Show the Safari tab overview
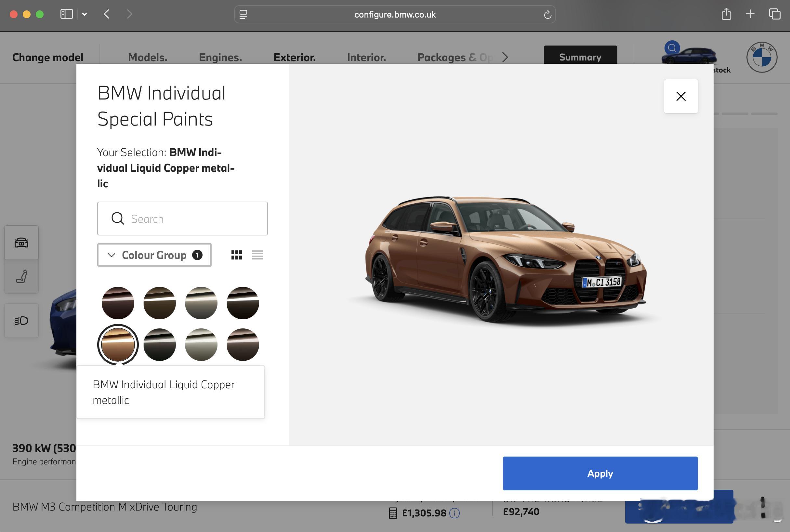This screenshot has width=790, height=532. (775, 14)
